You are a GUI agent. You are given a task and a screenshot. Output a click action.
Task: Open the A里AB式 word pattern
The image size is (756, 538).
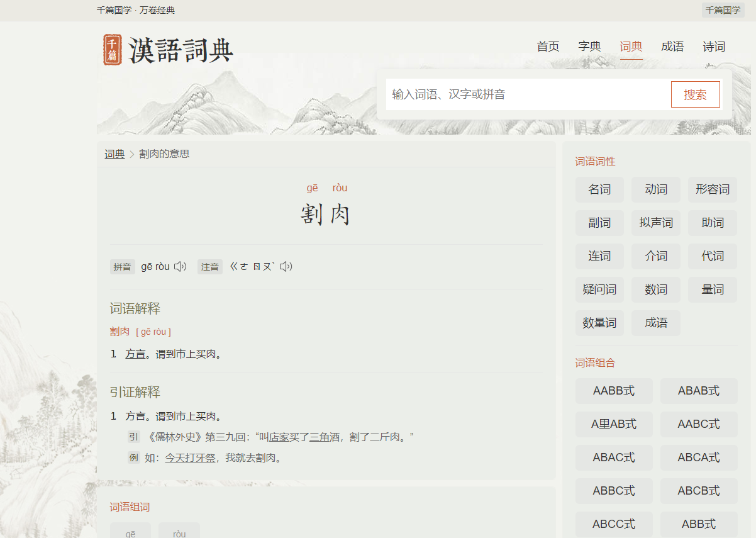[614, 424]
